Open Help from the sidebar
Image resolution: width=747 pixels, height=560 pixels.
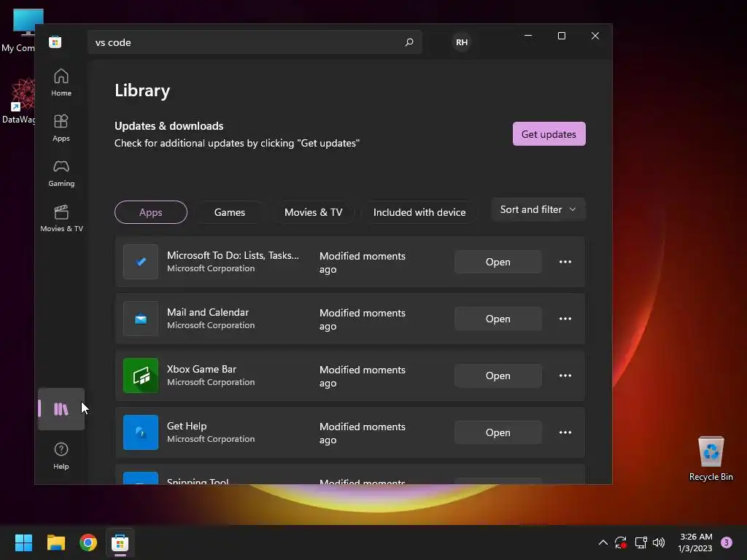point(61,456)
